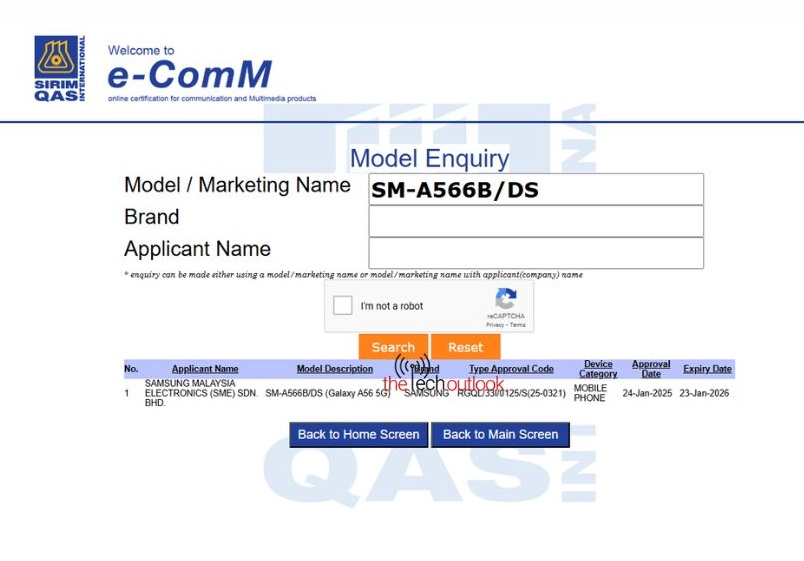804x561 pixels.
Task: Click the Brand input field
Action: tap(536, 221)
